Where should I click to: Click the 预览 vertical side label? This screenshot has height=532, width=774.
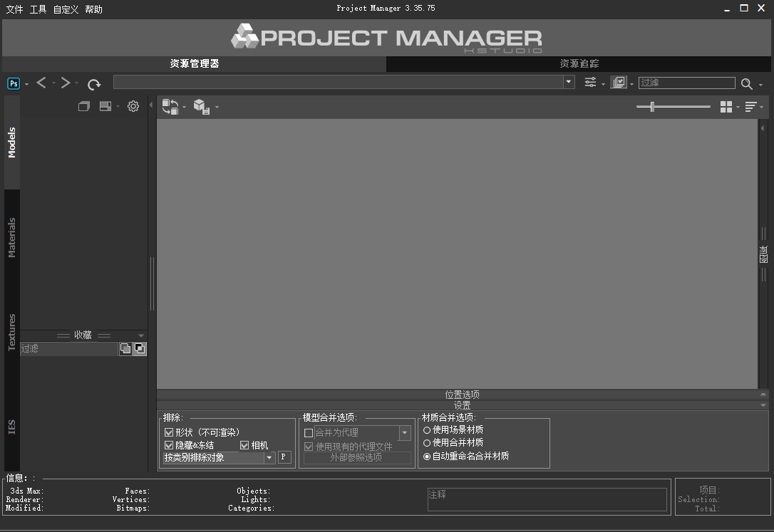point(763,254)
